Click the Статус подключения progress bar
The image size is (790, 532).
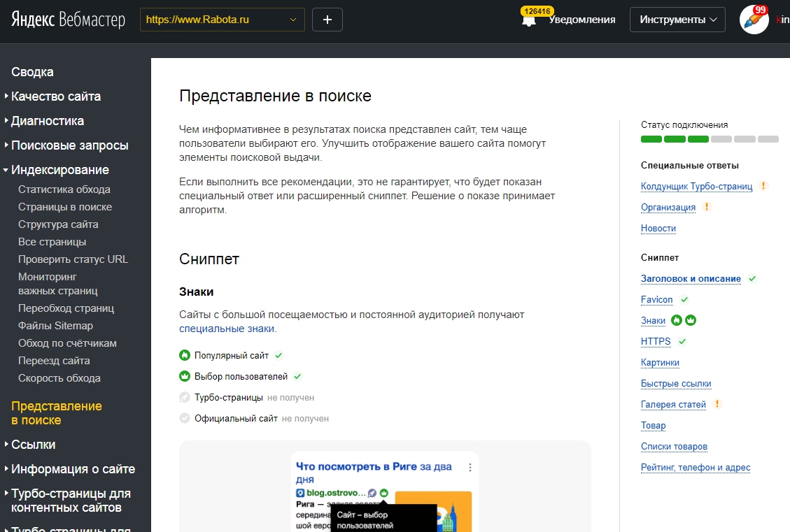[x=710, y=139]
